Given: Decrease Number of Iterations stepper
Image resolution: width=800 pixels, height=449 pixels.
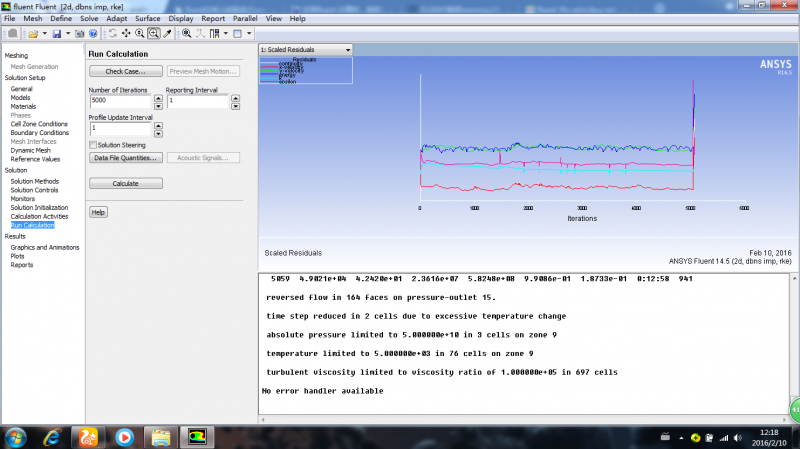Looking at the screenshot, I should pos(158,106).
